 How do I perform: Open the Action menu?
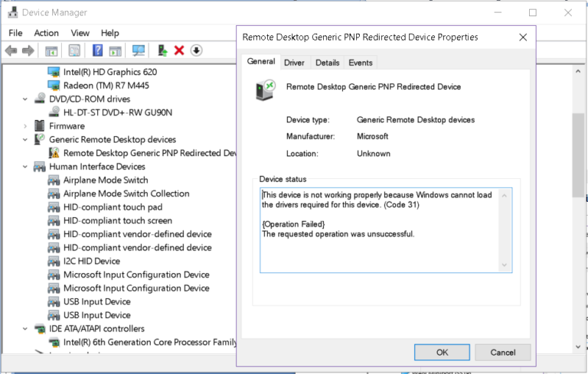46,33
